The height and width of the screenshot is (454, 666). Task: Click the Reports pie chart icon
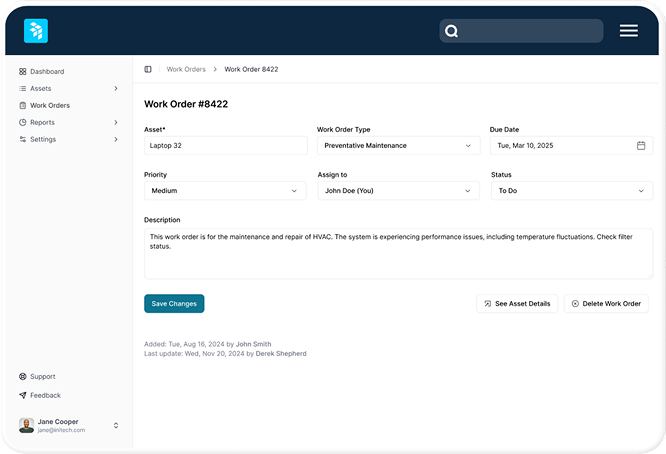coord(23,122)
